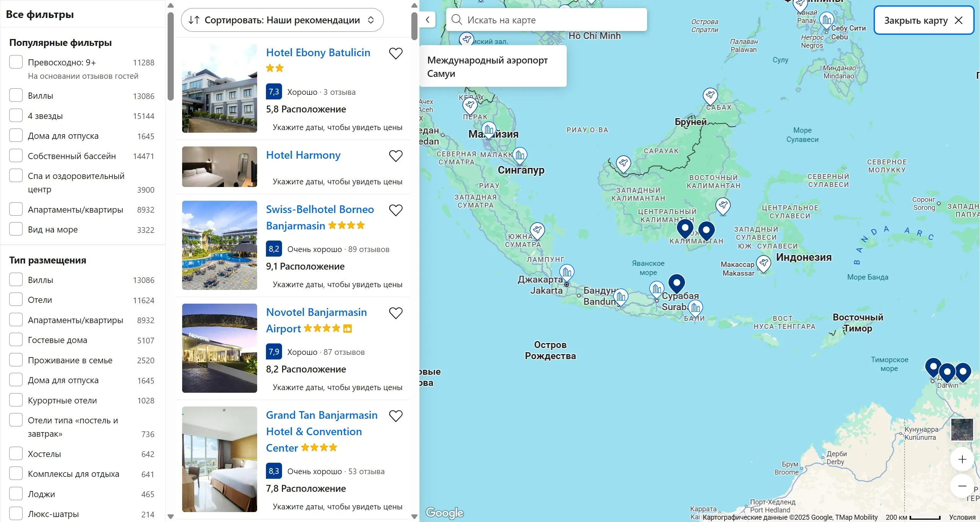This screenshot has height=522, width=980.
Task: Click 'Закрыть карту' button
Action: point(923,20)
